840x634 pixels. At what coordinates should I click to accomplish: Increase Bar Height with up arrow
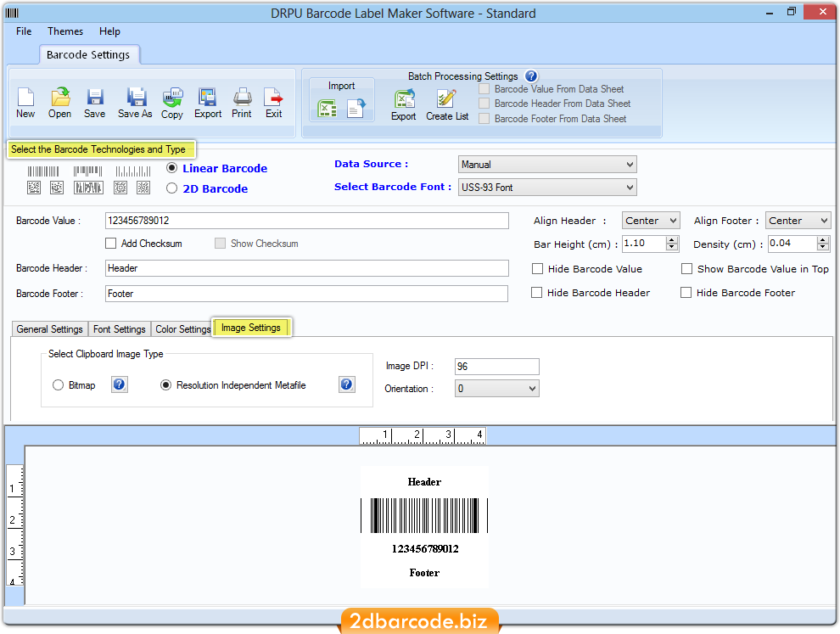(x=672, y=239)
